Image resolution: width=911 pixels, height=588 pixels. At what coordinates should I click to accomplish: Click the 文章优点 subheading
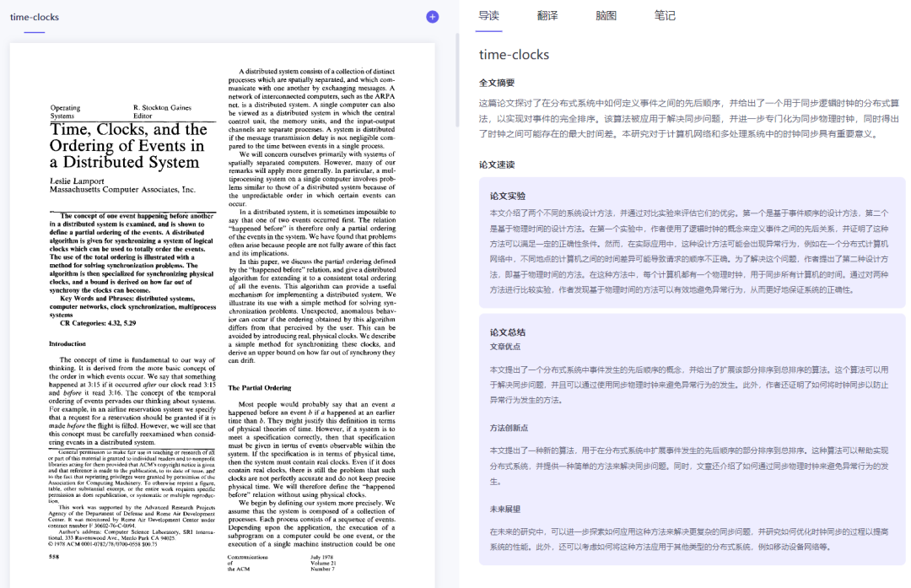[505, 347]
